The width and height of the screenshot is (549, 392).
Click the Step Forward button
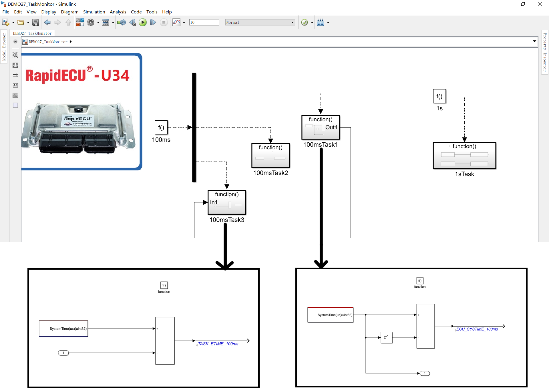tap(153, 22)
